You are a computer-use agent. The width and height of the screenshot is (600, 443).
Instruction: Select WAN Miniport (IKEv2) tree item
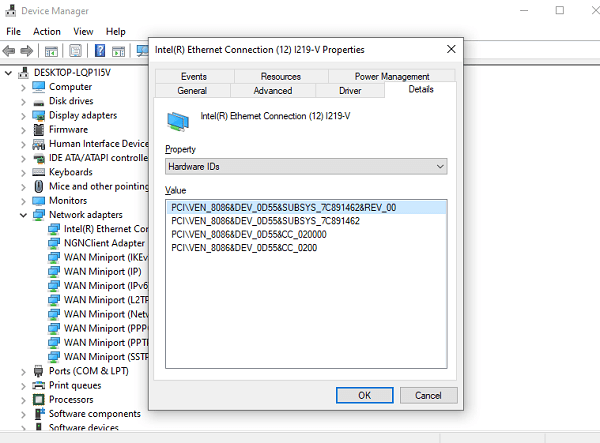[x=106, y=257]
